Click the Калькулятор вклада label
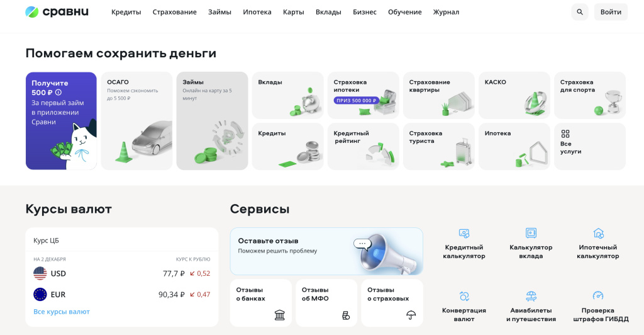 (x=531, y=251)
